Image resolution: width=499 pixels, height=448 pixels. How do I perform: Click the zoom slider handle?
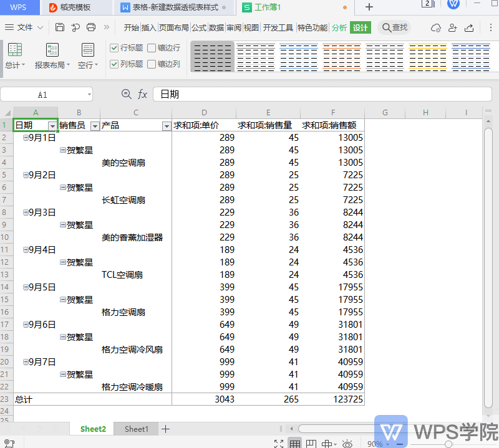[x=448, y=444]
